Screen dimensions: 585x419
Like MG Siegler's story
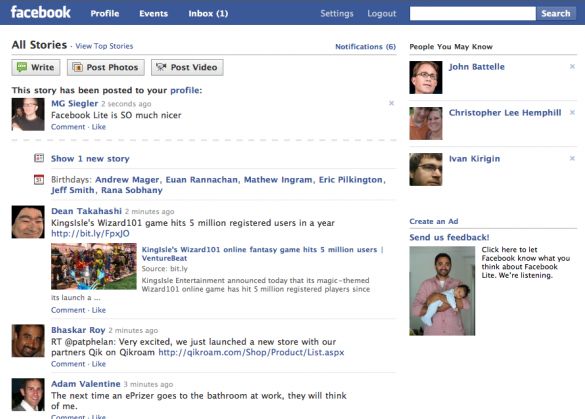99,127
